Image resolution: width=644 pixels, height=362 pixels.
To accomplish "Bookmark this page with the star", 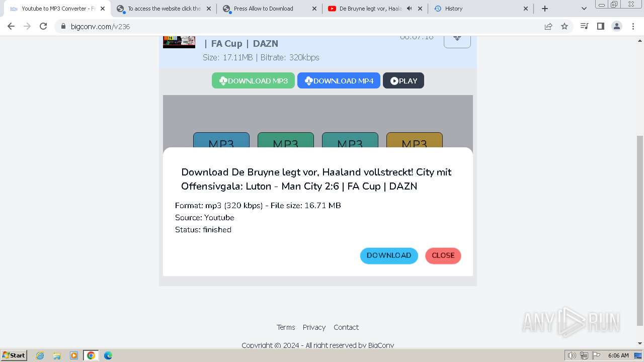I will point(565,26).
